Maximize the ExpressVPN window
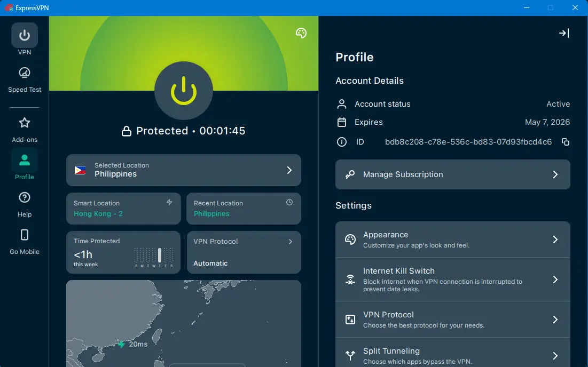 [x=551, y=7]
